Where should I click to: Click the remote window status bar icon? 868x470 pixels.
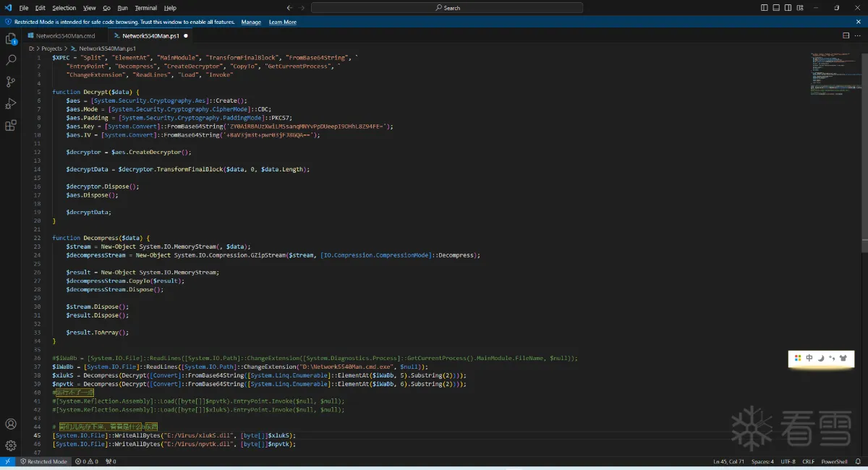(x=7, y=461)
